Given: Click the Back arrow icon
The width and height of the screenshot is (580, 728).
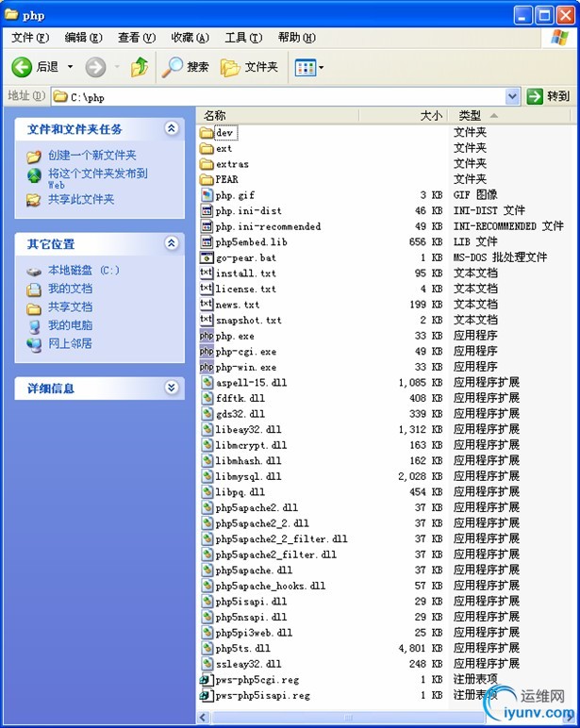Looking at the screenshot, I should tap(22, 67).
